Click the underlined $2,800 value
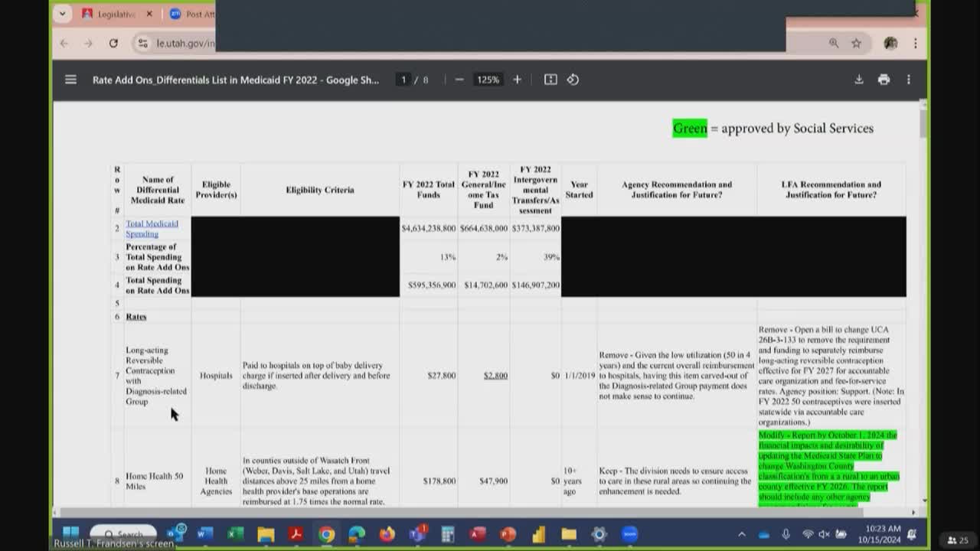 [495, 376]
